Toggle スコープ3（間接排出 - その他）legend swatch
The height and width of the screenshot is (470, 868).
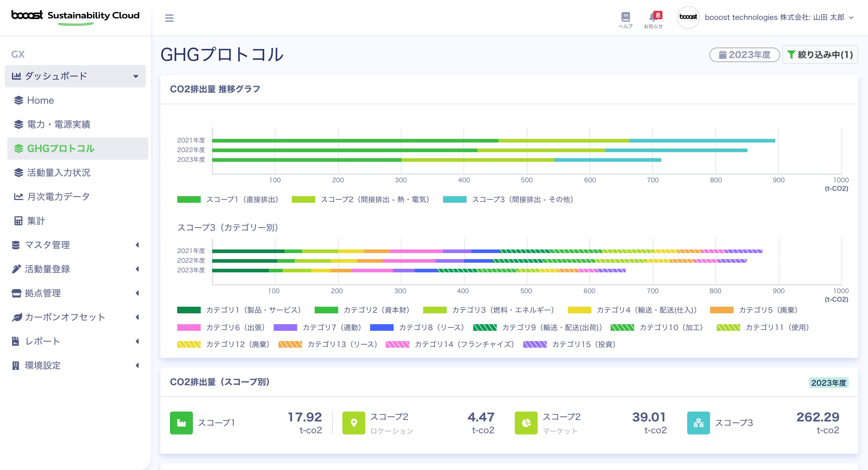[x=454, y=199]
